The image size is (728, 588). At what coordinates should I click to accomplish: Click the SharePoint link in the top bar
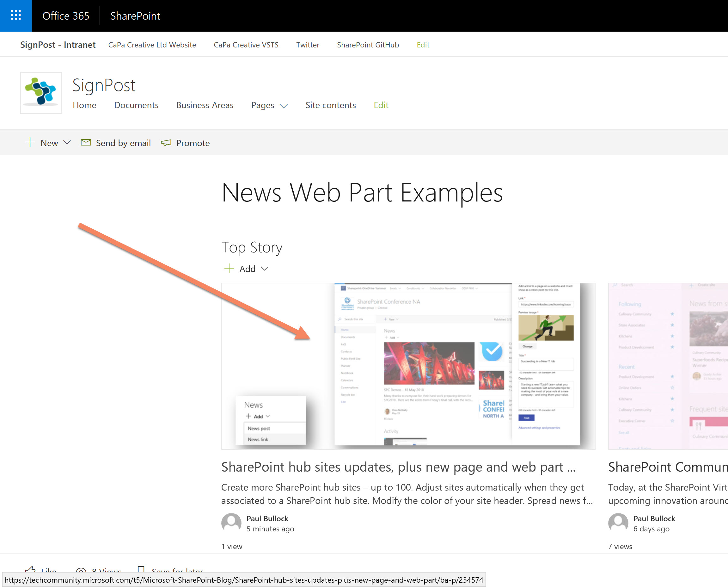[135, 16]
